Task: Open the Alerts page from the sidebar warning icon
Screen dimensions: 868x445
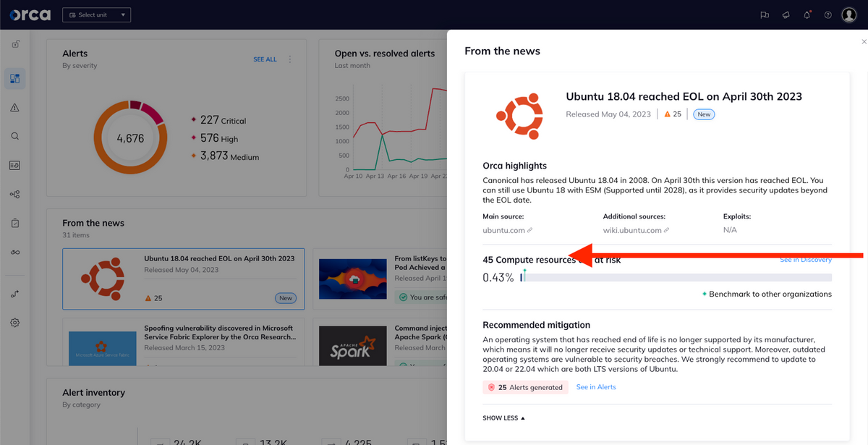Action: coord(14,107)
